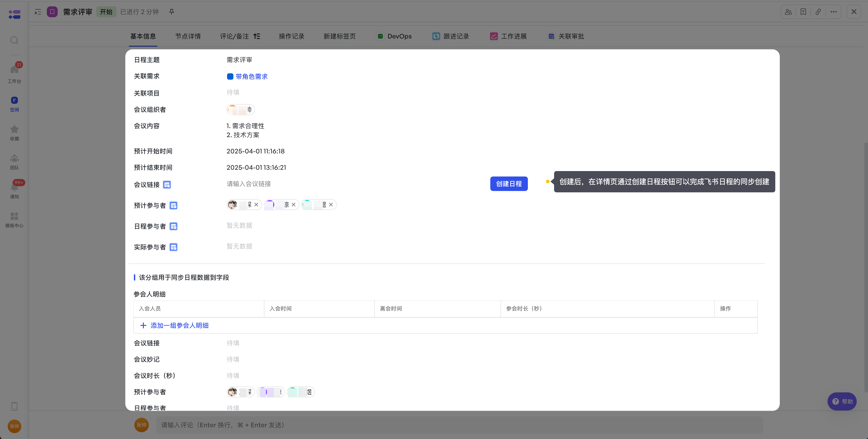Open the 收藏 favorites icon
Viewport: 868px width, 439px height.
[14, 133]
